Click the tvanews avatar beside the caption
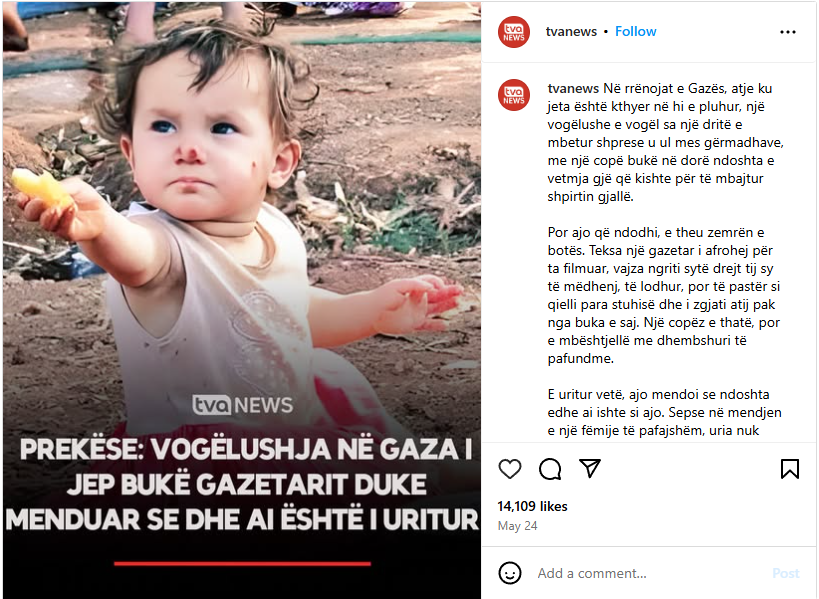This screenshot has height=599, width=819. click(514, 95)
